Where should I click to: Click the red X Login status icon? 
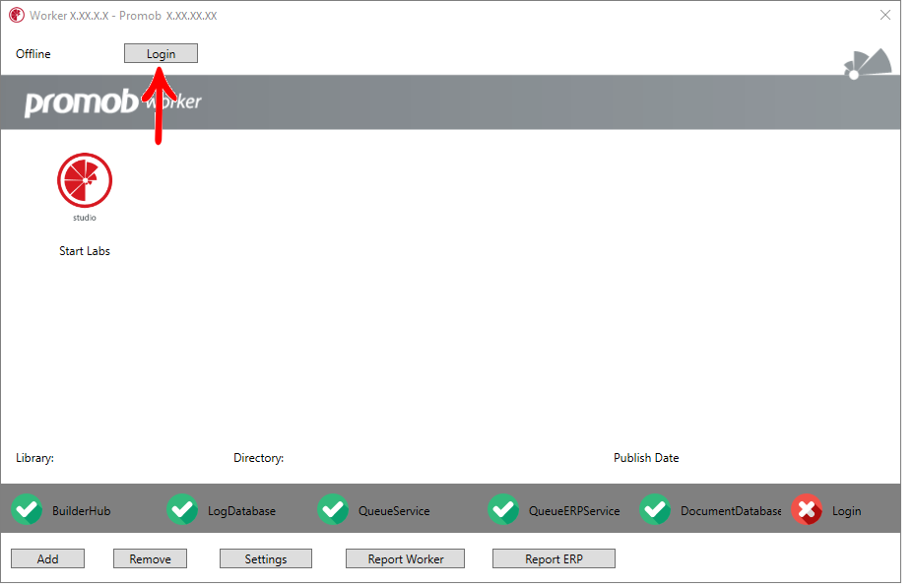click(x=807, y=510)
